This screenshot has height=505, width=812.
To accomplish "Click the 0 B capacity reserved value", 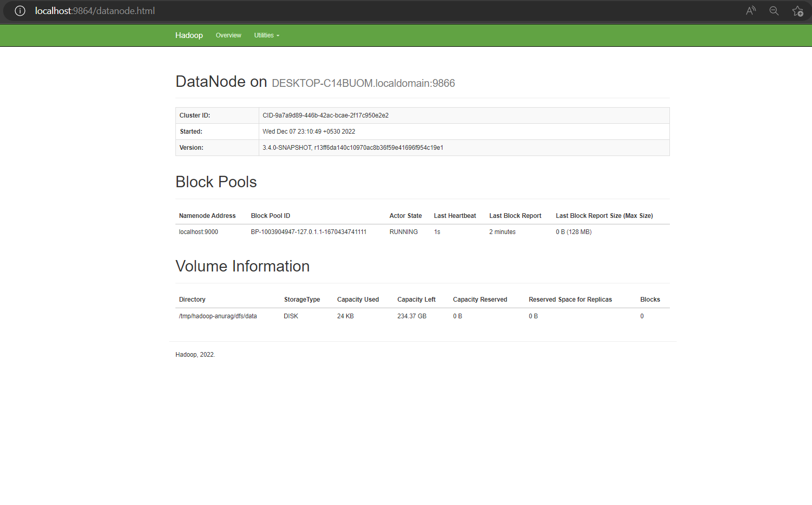I will [458, 316].
